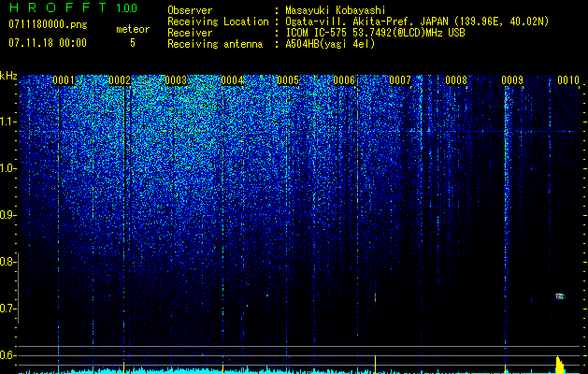
Task: Select the file name 0711180000.png
Action: pos(48,25)
